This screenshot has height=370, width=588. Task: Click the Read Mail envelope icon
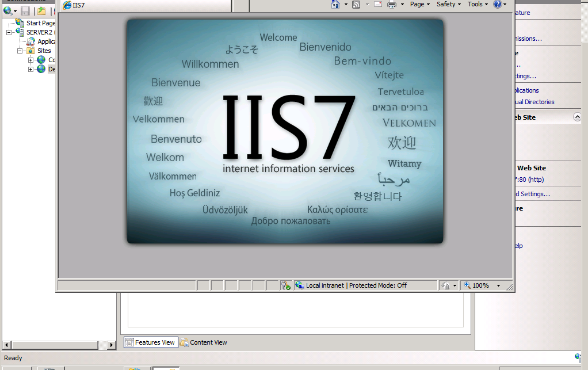pos(378,4)
